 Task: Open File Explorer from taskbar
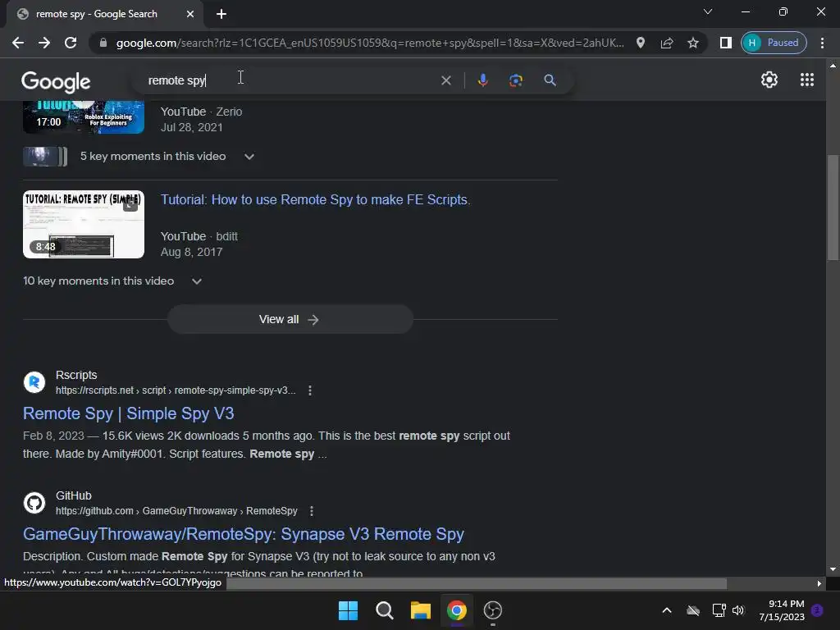pos(421,610)
